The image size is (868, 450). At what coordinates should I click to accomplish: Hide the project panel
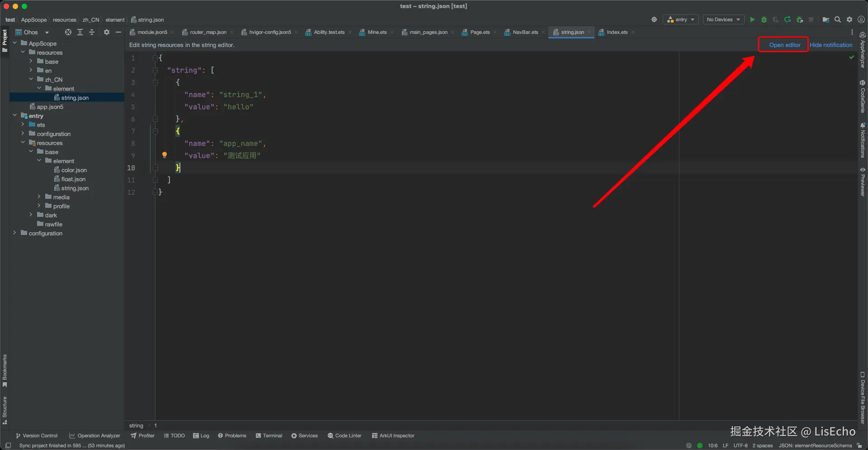click(118, 32)
